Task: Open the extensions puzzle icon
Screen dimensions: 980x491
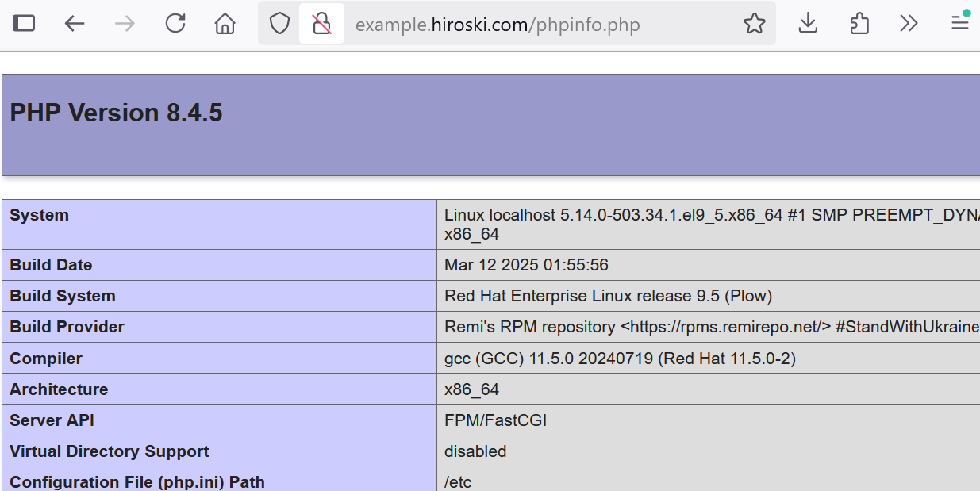Action: click(859, 23)
